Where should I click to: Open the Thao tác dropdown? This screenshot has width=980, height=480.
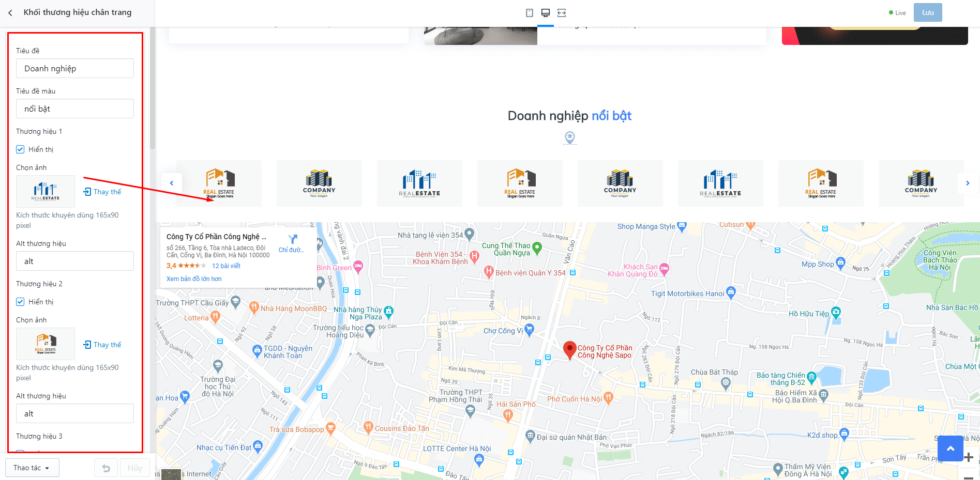(32, 468)
